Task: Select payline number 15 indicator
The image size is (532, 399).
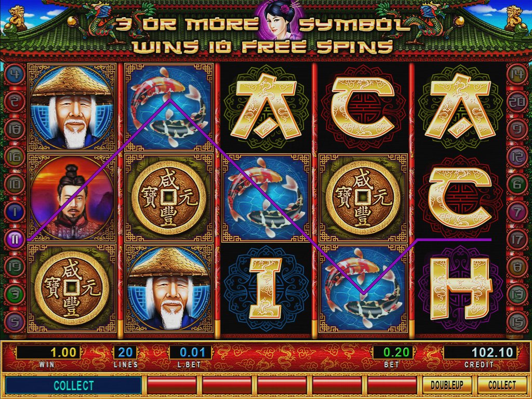Action: [517, 322]
